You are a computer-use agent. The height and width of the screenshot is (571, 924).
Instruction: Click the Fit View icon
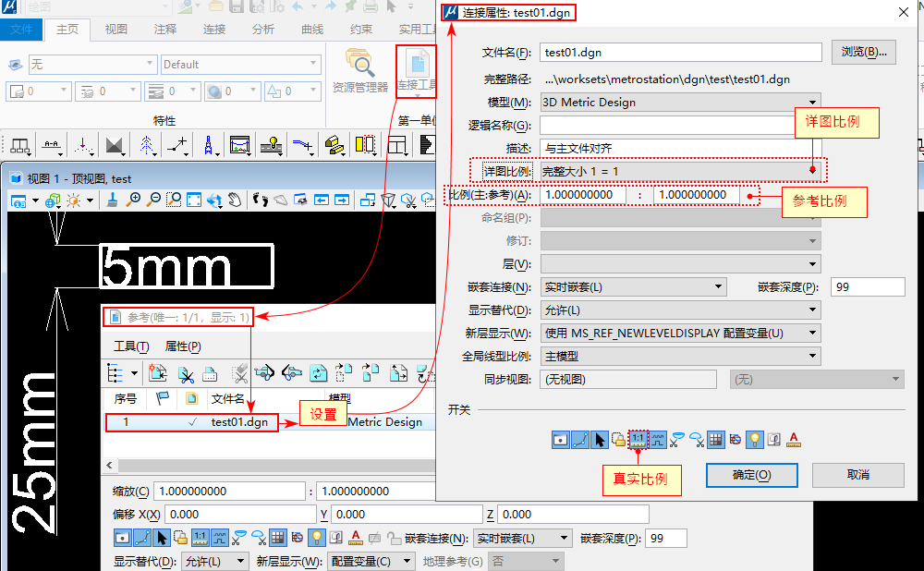[193, 200]
